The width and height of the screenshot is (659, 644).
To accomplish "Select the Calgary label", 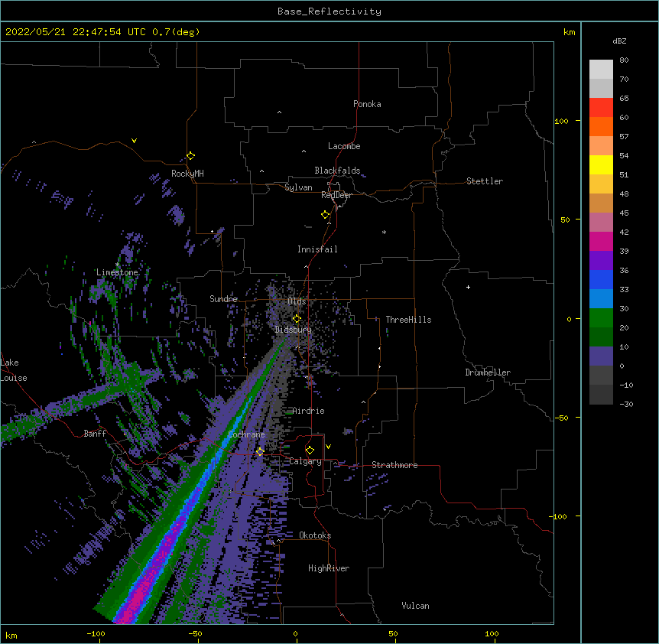I will tap(305, 461).
